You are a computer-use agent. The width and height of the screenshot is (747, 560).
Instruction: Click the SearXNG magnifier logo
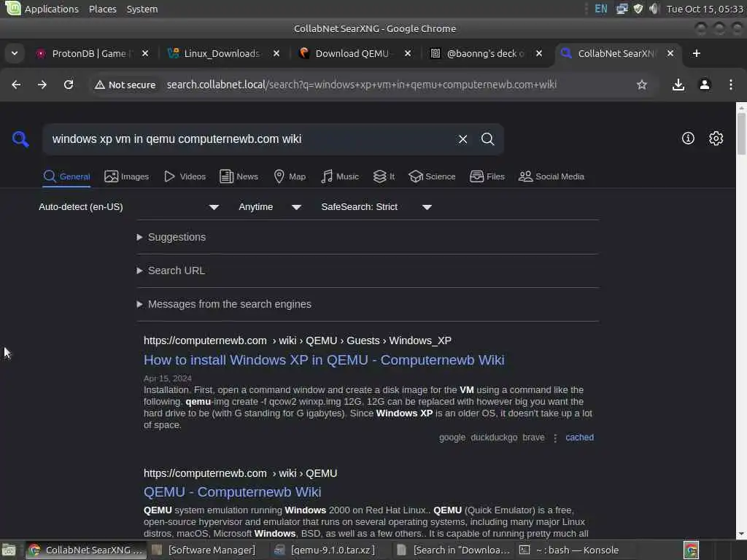click(x=20, y=139)
